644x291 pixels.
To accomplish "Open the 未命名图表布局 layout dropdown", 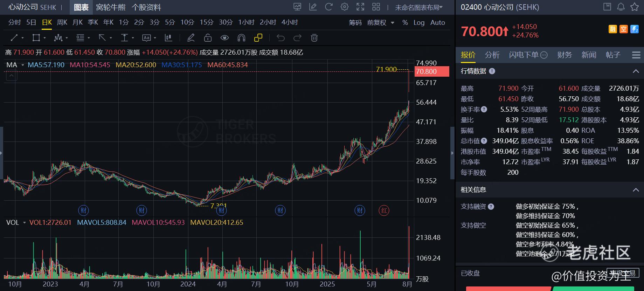I will point(419,7).
